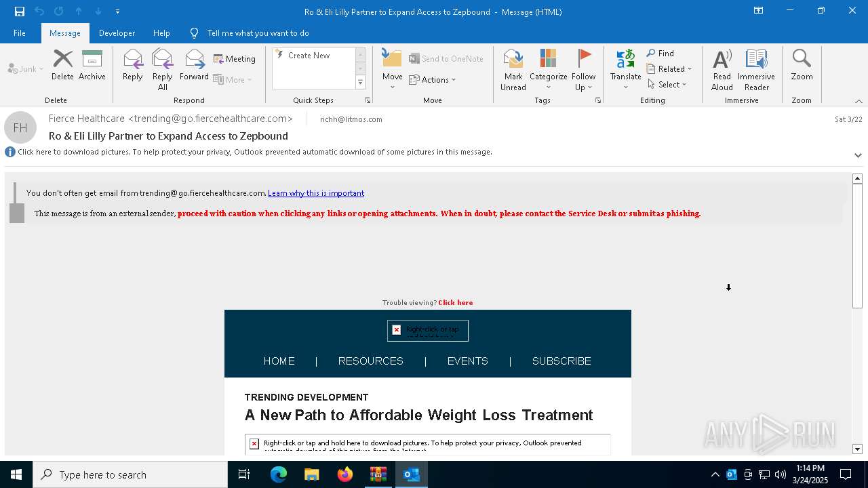Click the blocked article picture placeholder
The image size is (868, 488).
428,445
